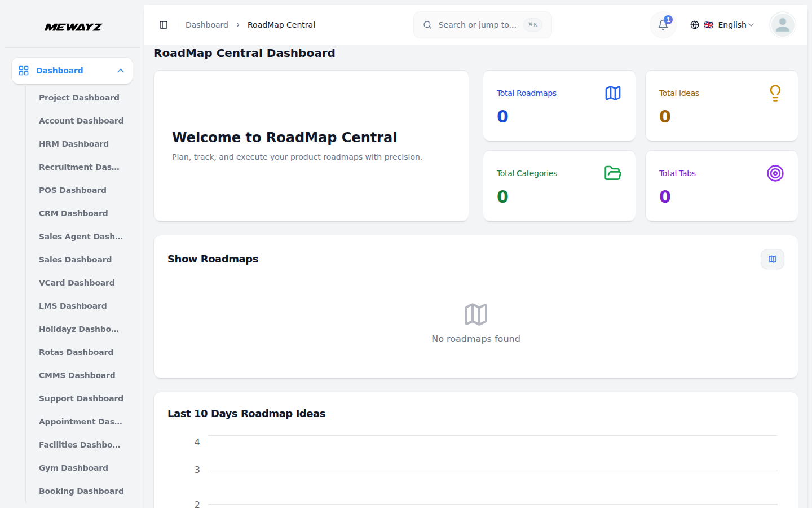Select POS Dashboard in the sidebar
Screen dimensions: 812x508
click(x=72, y=190)
